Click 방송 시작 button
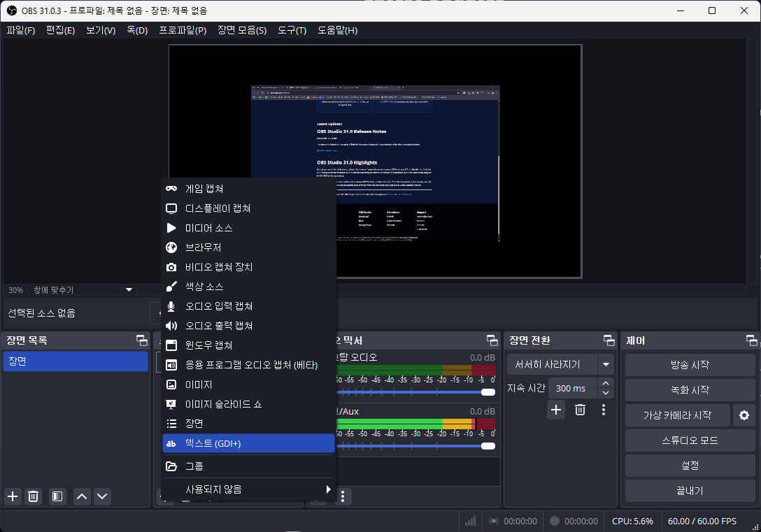The image size is (761, 532). coord(690,365)
